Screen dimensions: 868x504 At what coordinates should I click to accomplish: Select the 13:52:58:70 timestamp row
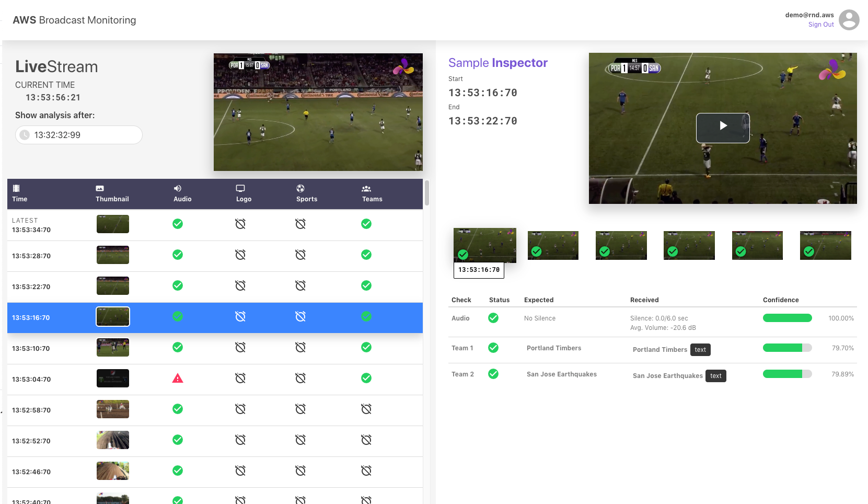click(215, 410)
